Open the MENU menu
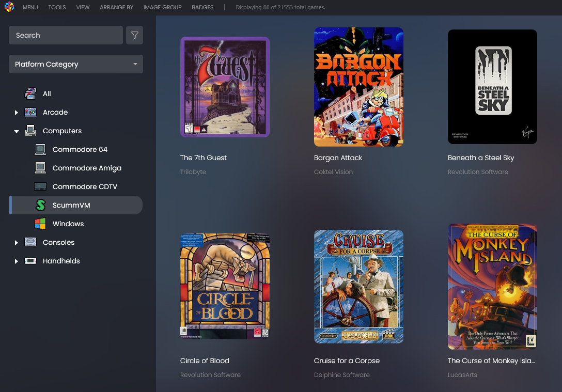 tap(30, 7)
